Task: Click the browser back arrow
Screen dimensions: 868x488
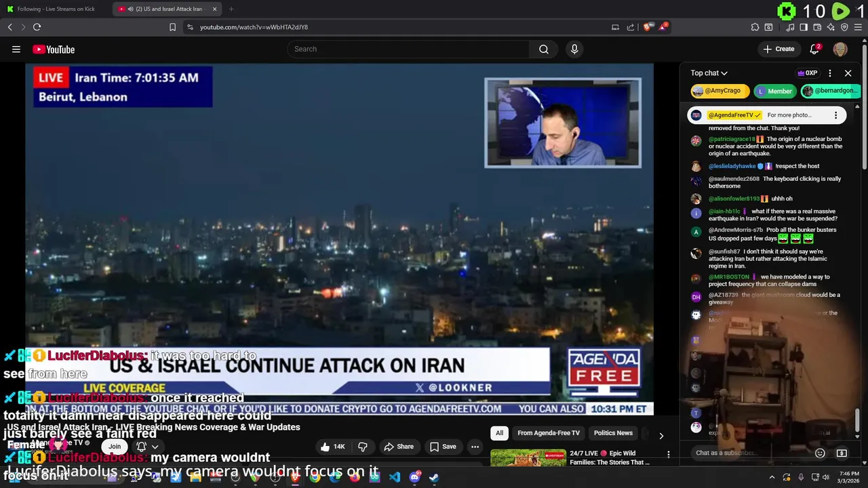Action: tap(10, 27)
